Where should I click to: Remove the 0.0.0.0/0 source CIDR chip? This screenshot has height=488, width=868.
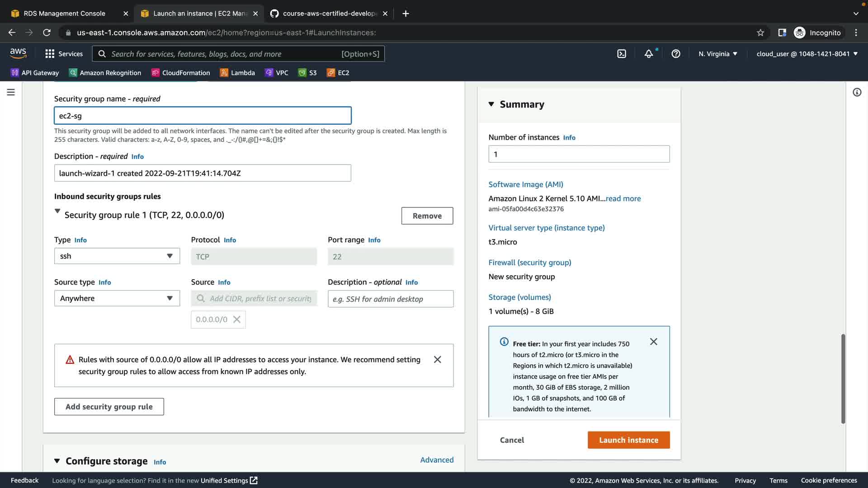(237, 319)
